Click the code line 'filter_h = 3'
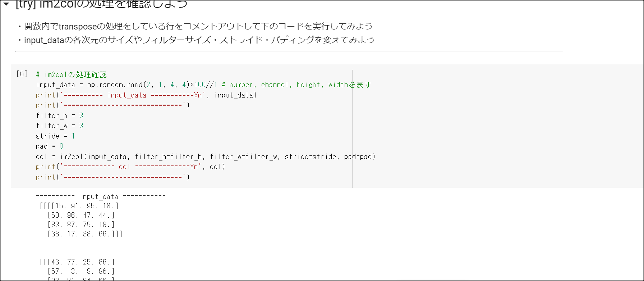644x281 pixels. 60,115
